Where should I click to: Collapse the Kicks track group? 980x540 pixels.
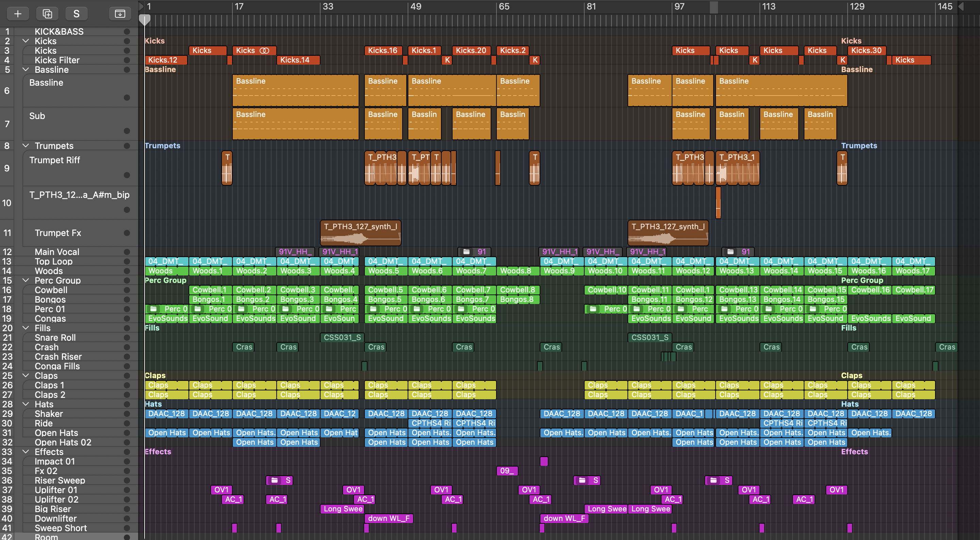point(26,41)
